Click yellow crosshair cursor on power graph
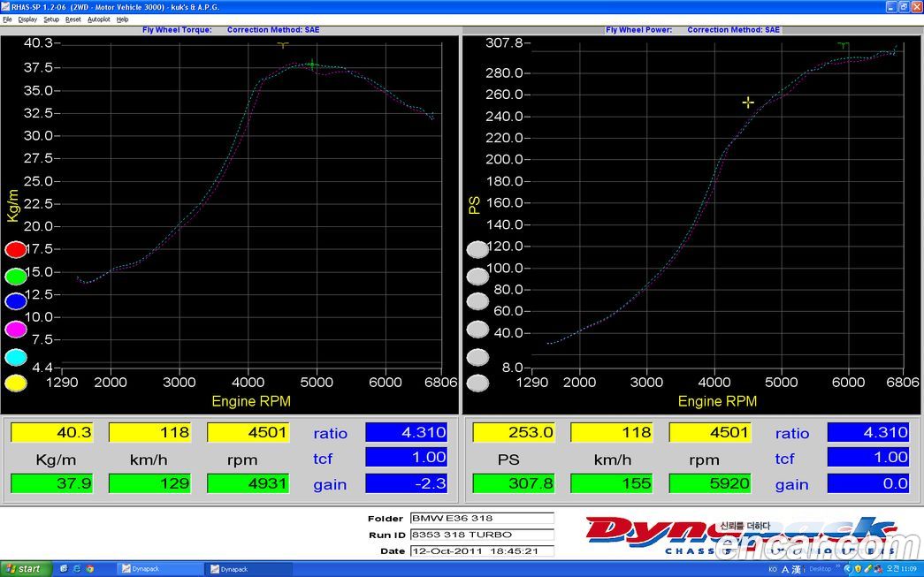This screenshot has width=924, height=577. [x=748, y=102]
